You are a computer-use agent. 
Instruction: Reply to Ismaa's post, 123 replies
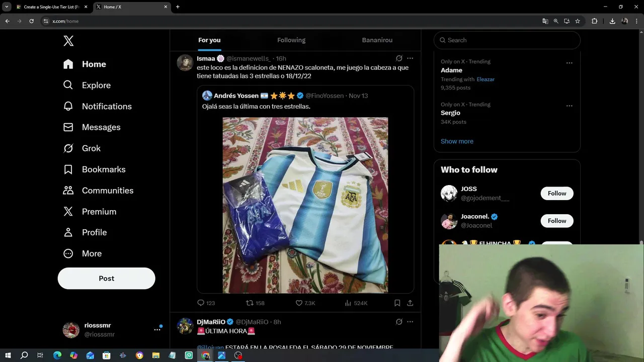tap(206, 303)
